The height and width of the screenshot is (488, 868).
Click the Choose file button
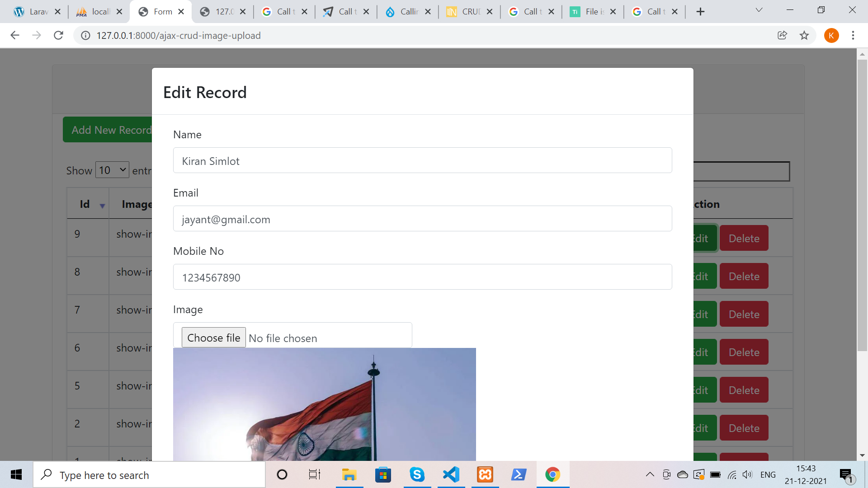[213, 338]
